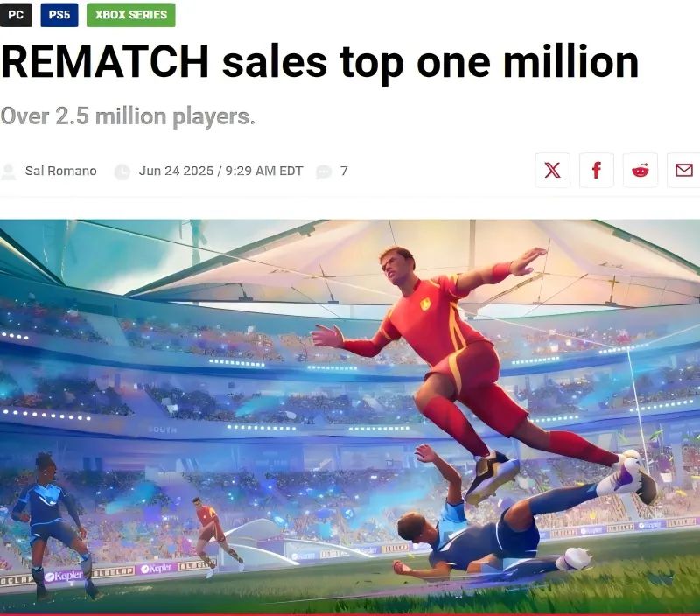The width and height of the screenshot is (700, 616).
Task: Click the author avatar icon
Action: [x=9, y=171]
